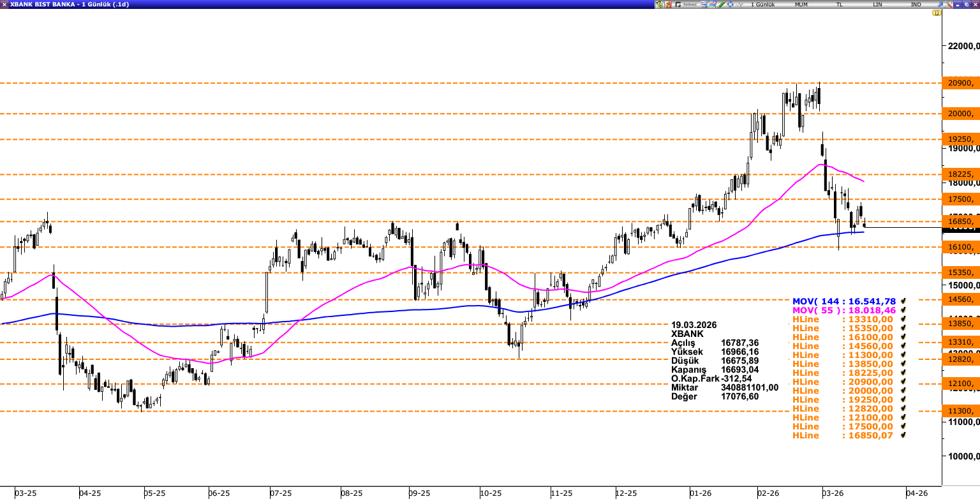Open the 1 Günlük period dropdown
Viewport: 980px width, 499px height.
coord(762,4)
